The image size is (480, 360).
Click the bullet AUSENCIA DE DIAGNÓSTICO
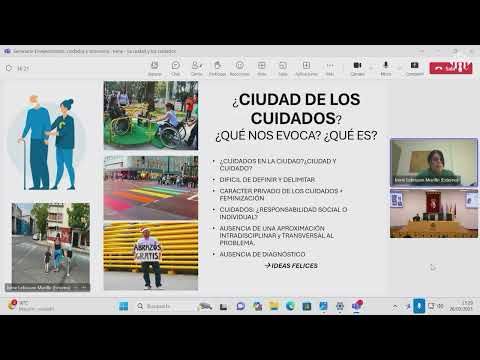click(262, 254)
